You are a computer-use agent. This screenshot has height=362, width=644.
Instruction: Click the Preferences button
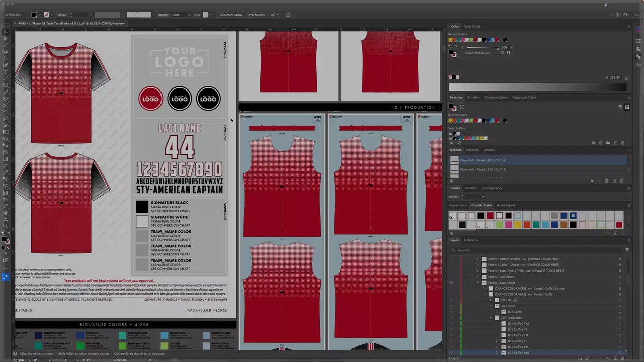[x=257, y=15]
